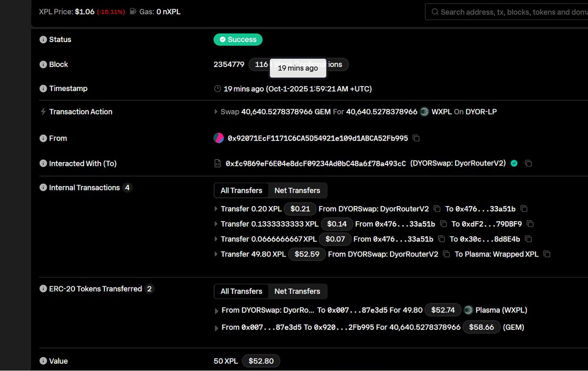Copy Plasma: Wrapped XPL address
The image size is (588, 371).
tap(547, 255)
